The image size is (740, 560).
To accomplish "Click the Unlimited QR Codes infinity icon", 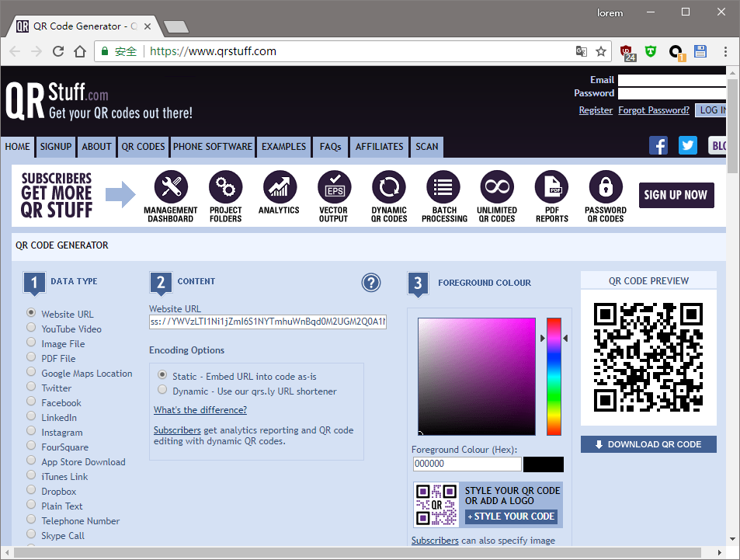I will (498, 187).
